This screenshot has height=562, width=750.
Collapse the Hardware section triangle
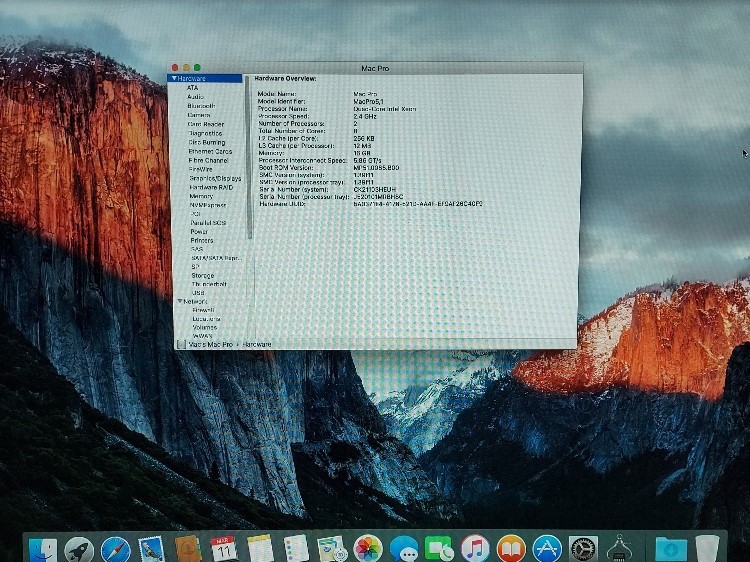tap(173, 78)
